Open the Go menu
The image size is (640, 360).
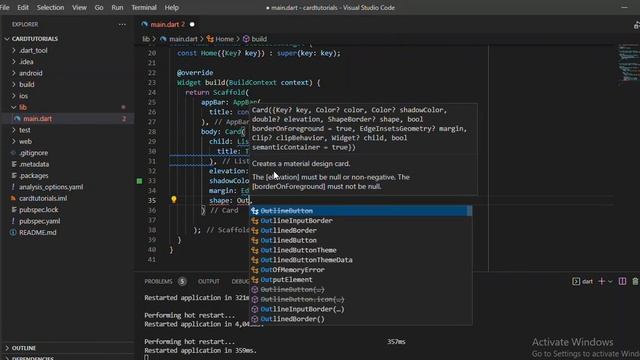tap(99, 7)
